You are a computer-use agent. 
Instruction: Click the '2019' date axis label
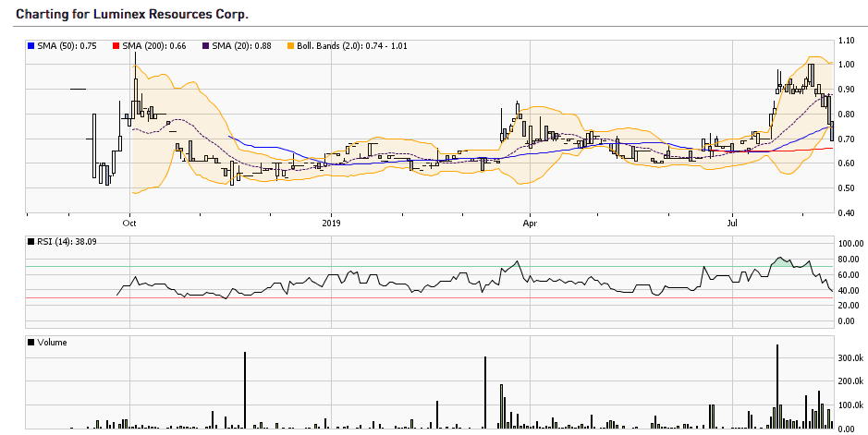(x=332, y=224)
